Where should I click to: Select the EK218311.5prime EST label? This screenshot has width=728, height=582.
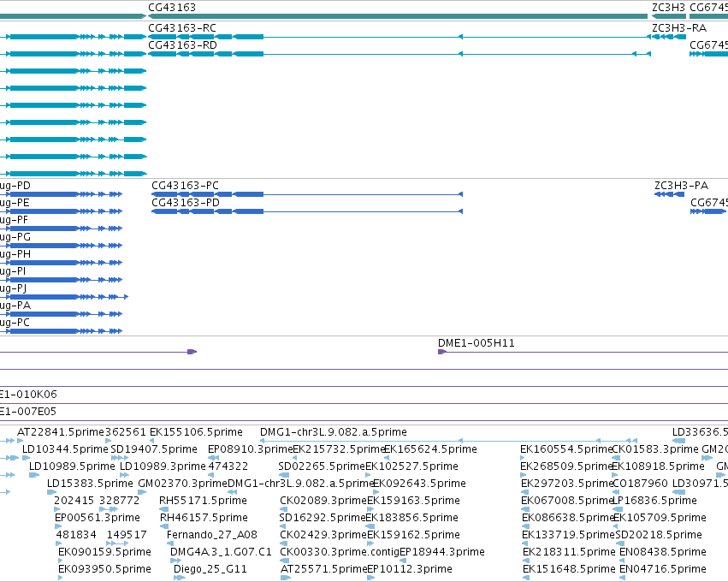tap(569, 552)
